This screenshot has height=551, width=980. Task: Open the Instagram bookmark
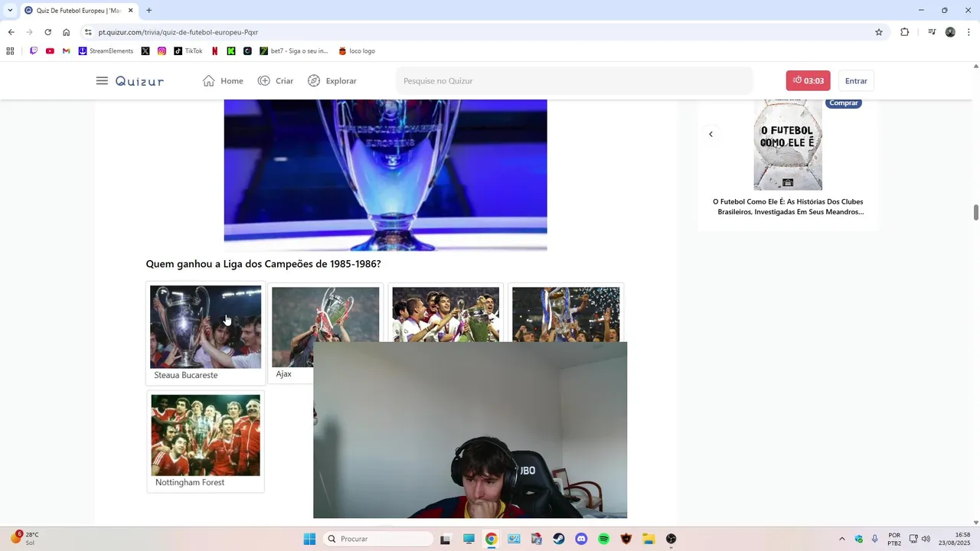[162, 51]
